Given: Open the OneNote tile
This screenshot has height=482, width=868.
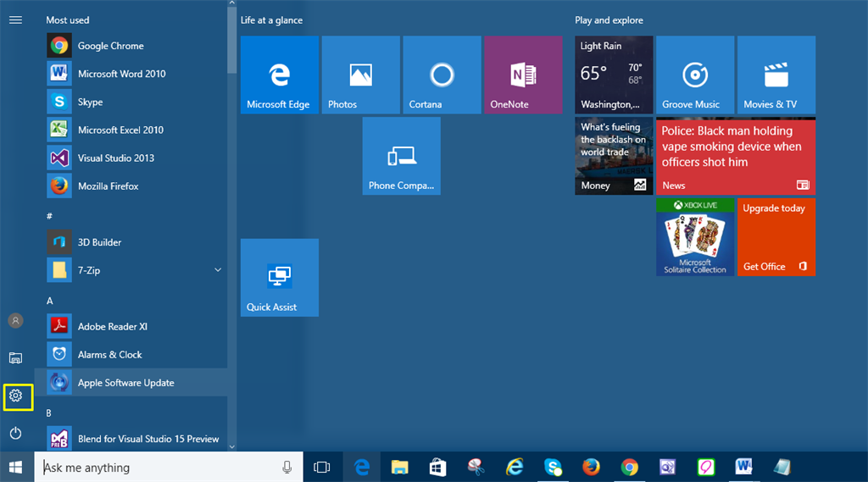Looking at the screenshot, I should click(522, 75).
